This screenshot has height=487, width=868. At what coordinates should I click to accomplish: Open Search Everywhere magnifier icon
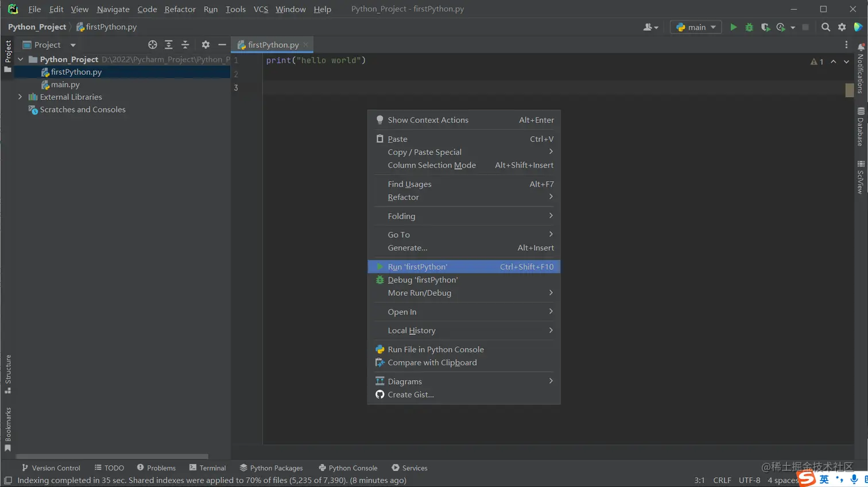pyautogui.click(x=826, y=27)
